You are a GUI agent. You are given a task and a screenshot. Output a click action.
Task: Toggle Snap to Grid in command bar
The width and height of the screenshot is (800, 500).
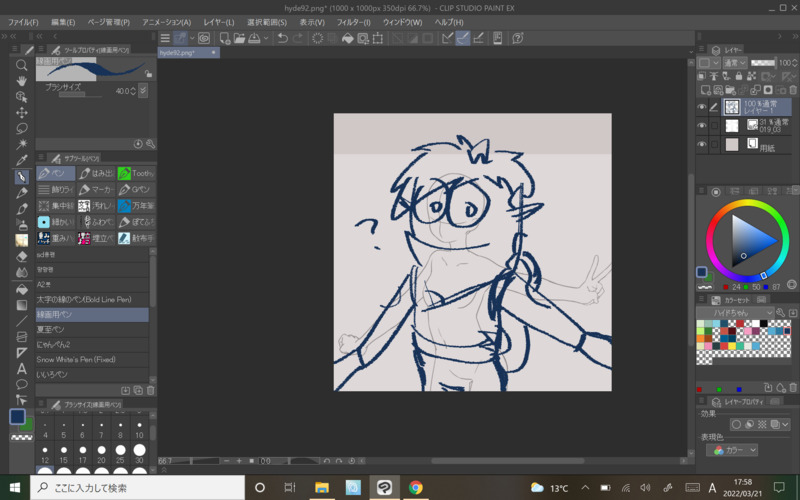pos(479,38)
